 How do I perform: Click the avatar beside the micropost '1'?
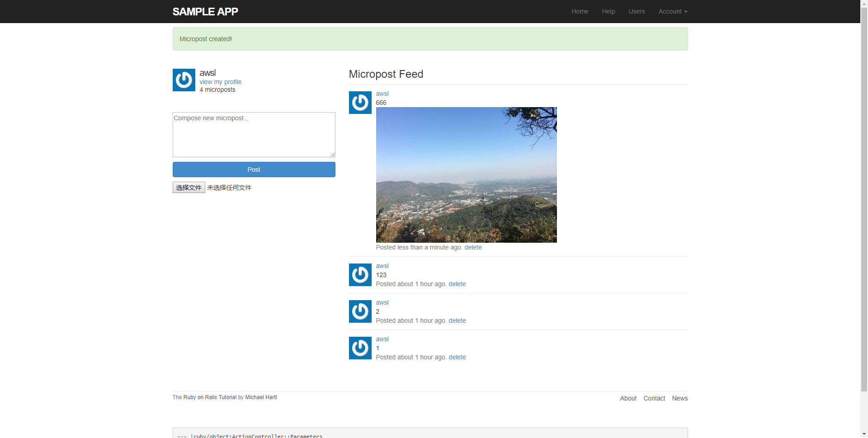360,348
